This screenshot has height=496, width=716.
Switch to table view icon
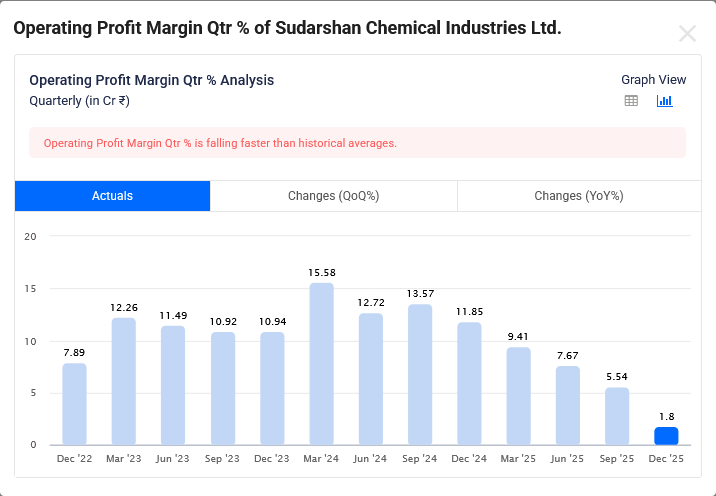[631, 101]
